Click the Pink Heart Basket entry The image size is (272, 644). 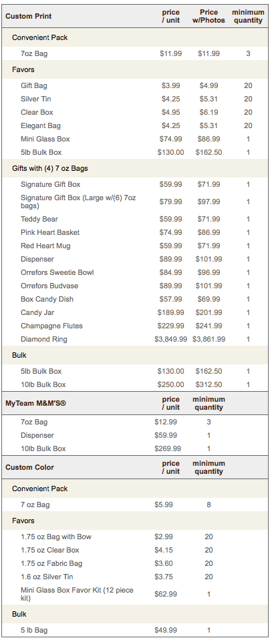[50, 232]
